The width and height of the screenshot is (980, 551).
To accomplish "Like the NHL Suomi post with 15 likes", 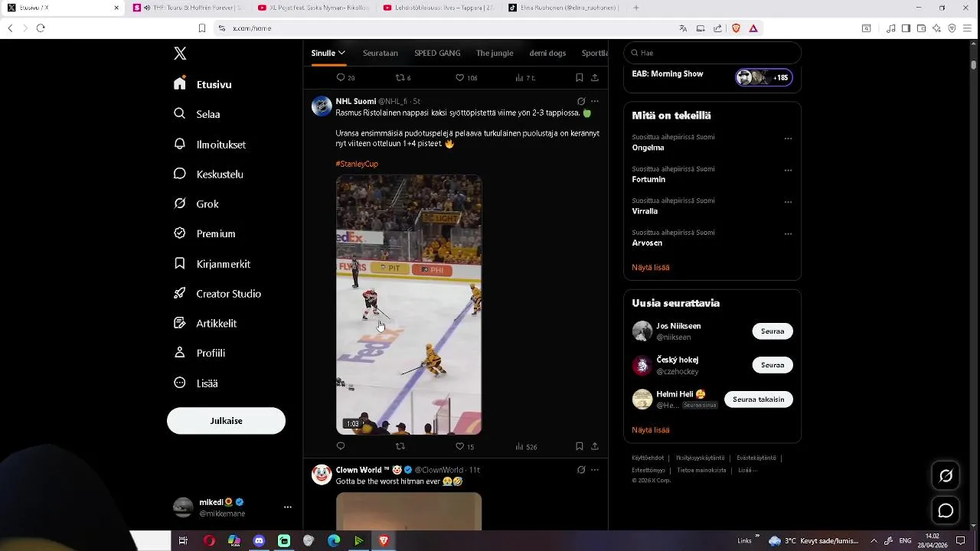I will 459,446.
